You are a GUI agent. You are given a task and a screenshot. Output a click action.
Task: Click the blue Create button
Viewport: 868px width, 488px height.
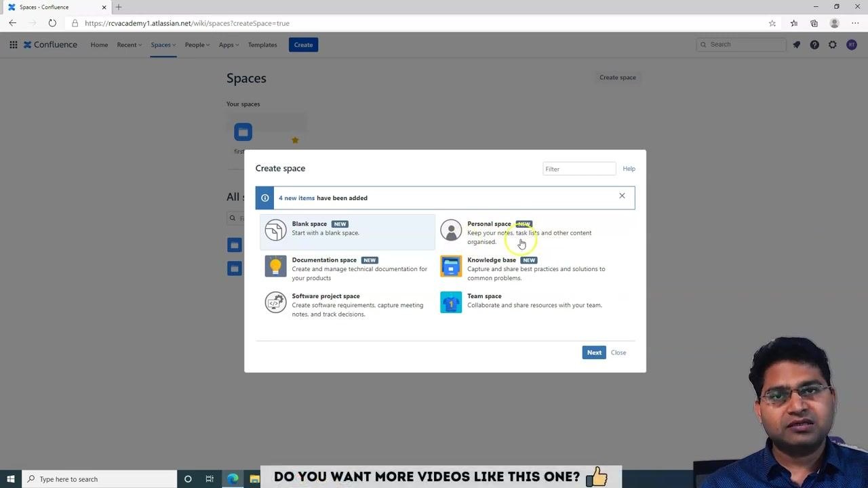tap(303, 45)
